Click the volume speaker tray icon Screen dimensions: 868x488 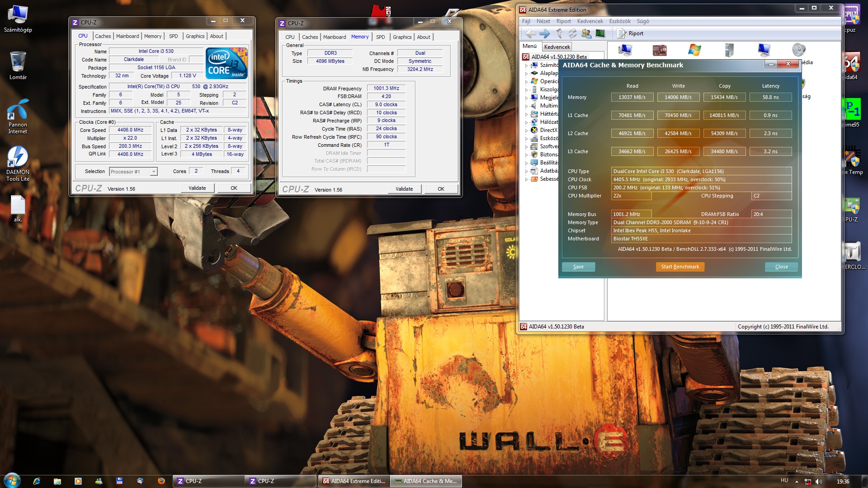pyautogui.click(x=819, y=482)
